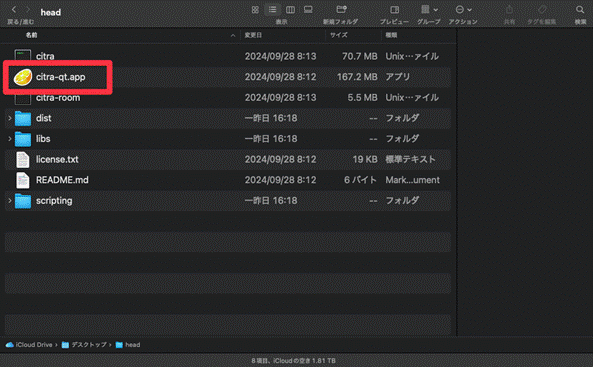Go forward using the right chevron
The width and height of the screenshot is (593, 367).
click(28, 9)
